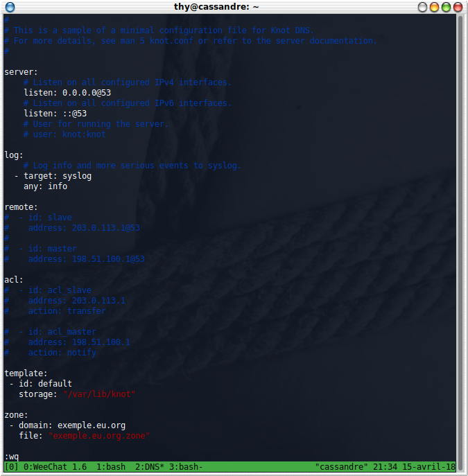Click the file value "exemple.eu.org.zone"
The width and height of the screenshot is (468, 476).
click(99, 436)
